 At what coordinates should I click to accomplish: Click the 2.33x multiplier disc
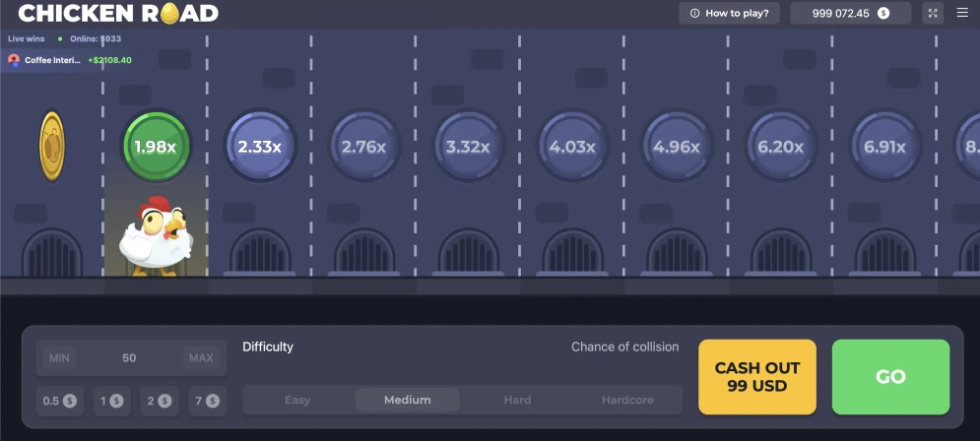click(x=259, y=146)
